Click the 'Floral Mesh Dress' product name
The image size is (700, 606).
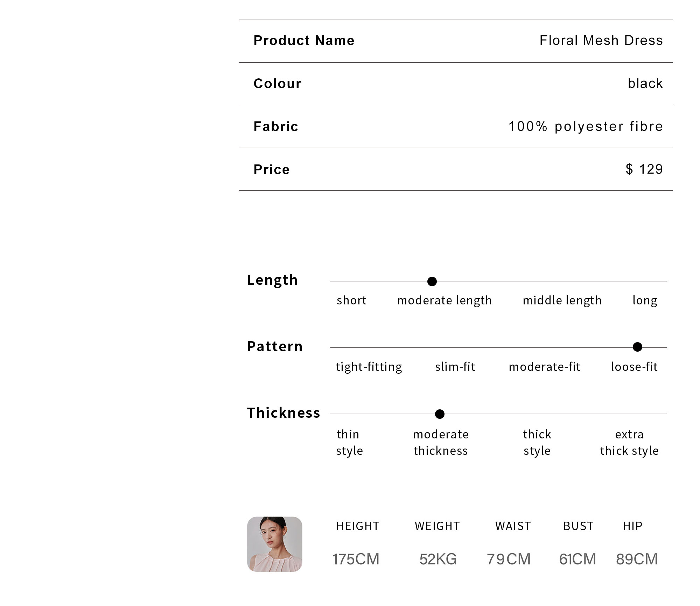point(601,41)
